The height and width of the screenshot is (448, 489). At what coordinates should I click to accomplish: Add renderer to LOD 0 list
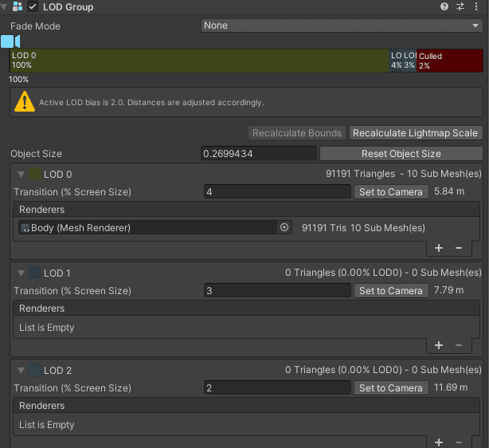439,248
